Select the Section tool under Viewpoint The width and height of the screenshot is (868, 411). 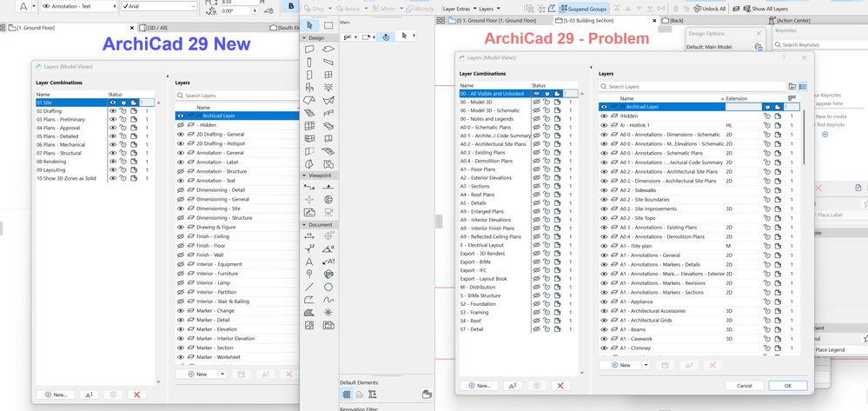click(x=309, y=187)
